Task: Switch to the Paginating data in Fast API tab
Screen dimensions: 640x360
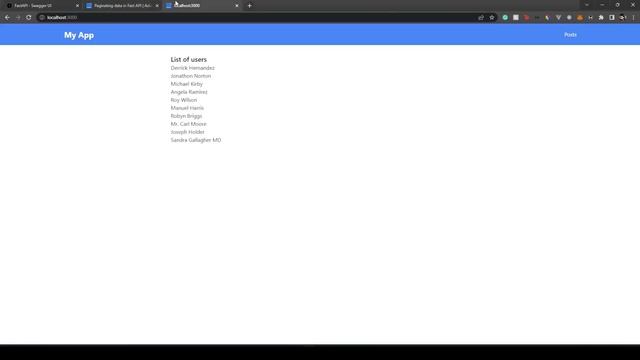Action: [122, 6]
